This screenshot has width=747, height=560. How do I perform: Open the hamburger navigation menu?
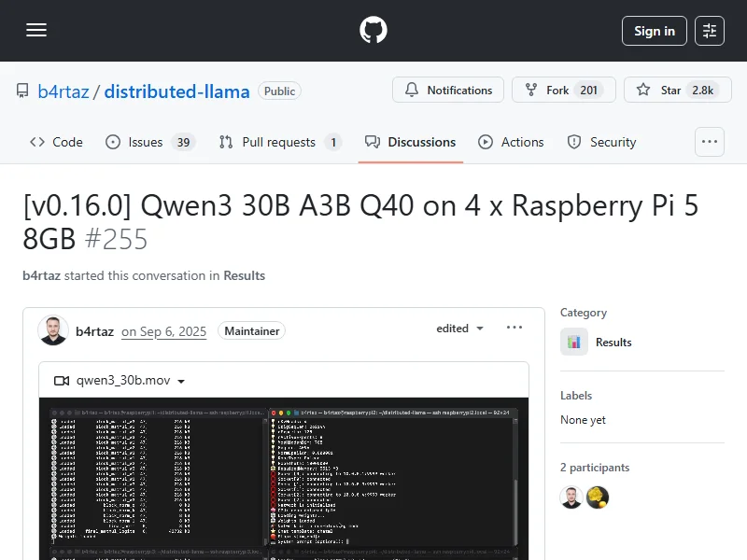click(36, 31)
